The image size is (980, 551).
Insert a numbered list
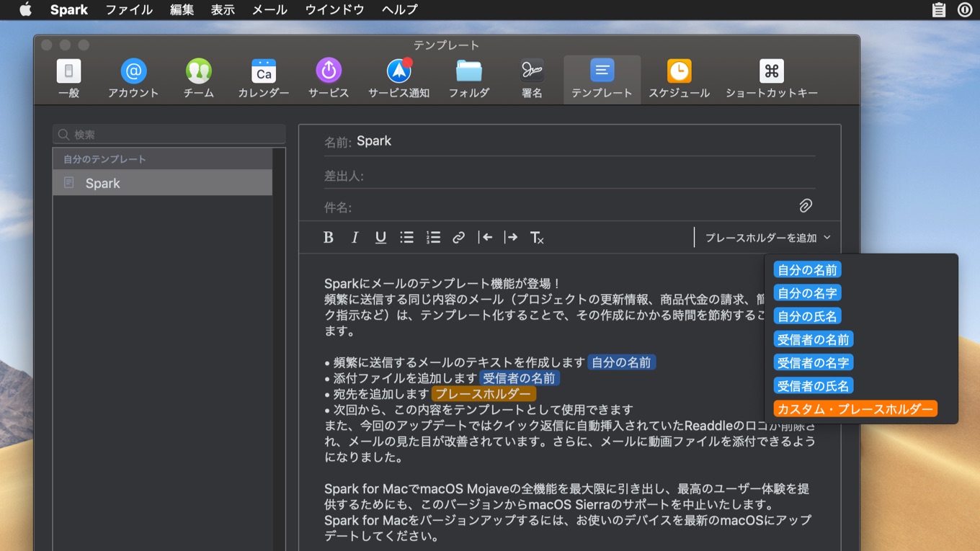pos(433,238)
